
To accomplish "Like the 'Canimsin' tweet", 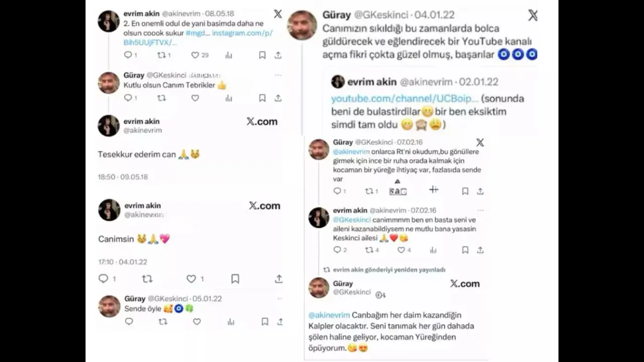I will pyautogui.click(x=191, y=279).
